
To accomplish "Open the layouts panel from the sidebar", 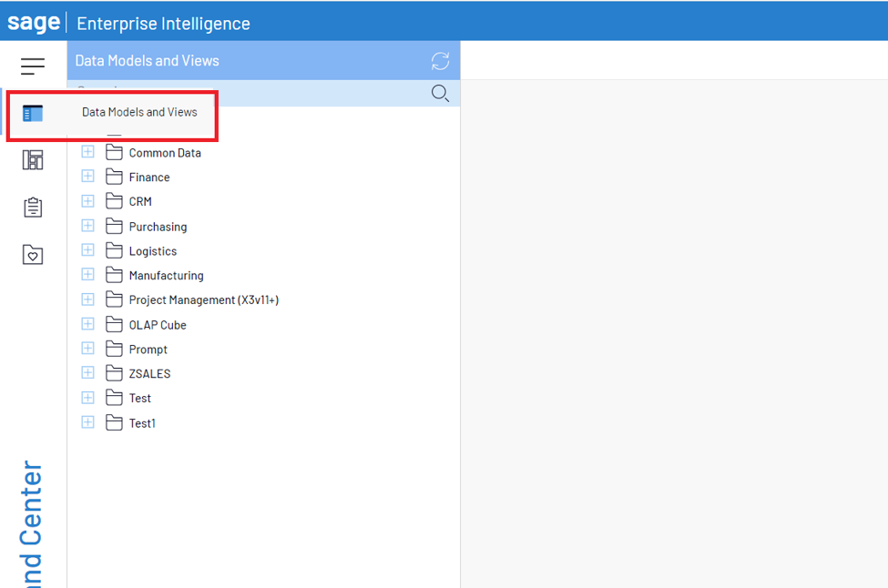I will click(33, 159).
